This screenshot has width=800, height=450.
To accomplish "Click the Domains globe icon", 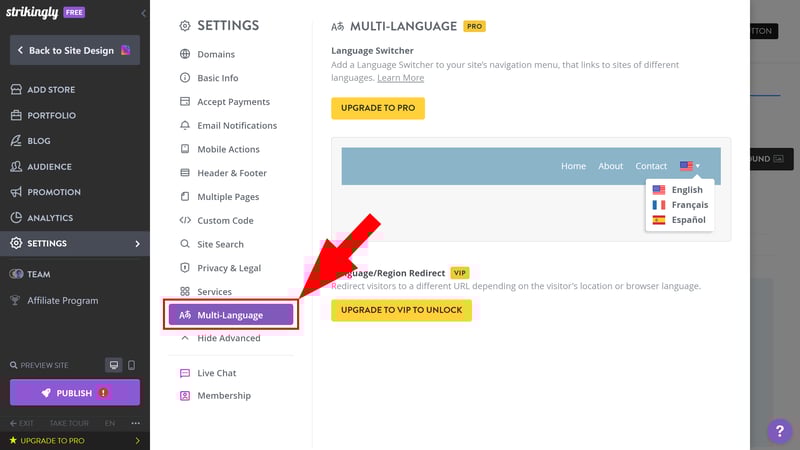I will coord(185,54).
